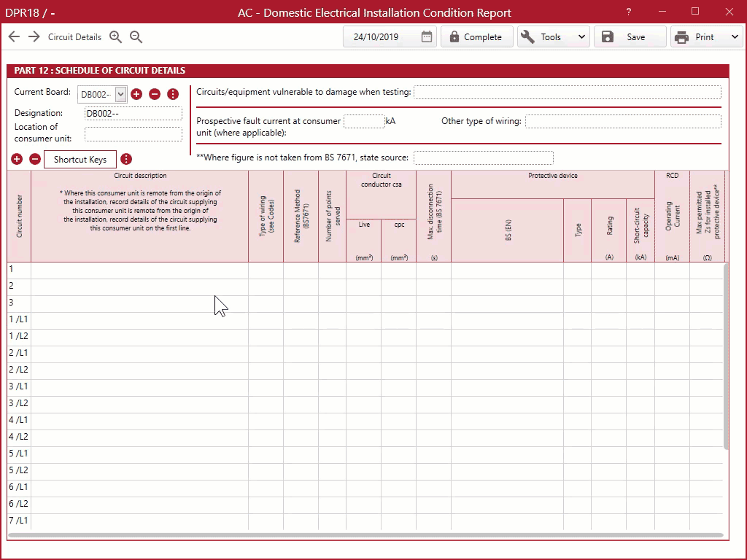Zoom out using the magnifier minus icon
Image resolution: width=747 pixels, height=560 pixels.
point(136,37)
